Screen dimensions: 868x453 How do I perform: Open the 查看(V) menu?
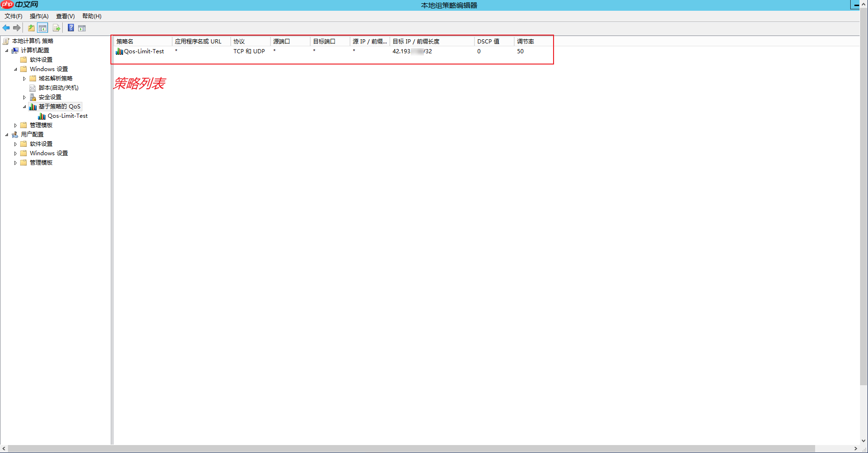point(65,16)
